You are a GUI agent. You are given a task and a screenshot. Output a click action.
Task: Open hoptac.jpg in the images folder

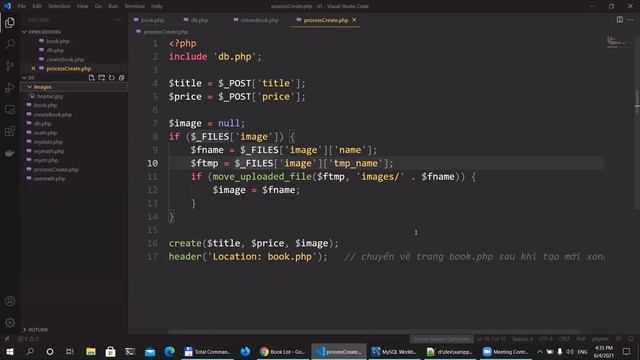pos(50,96)
